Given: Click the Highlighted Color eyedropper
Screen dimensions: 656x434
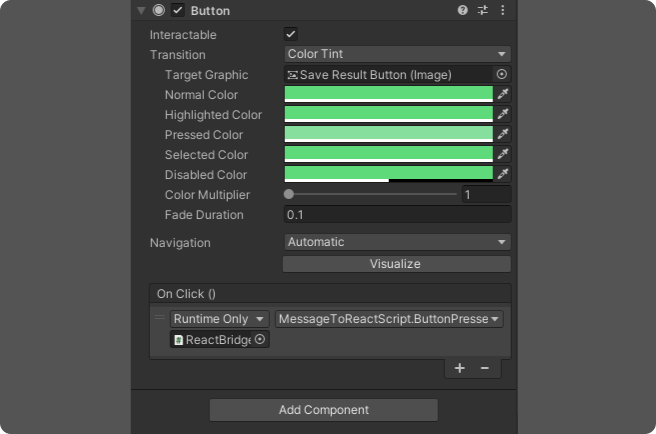Looking at the screenshot, I should (503, 114).
